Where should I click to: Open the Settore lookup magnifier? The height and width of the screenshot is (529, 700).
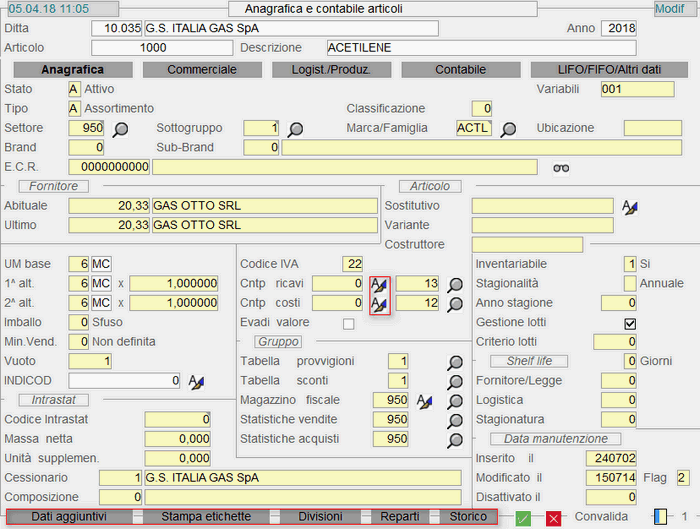121,128
